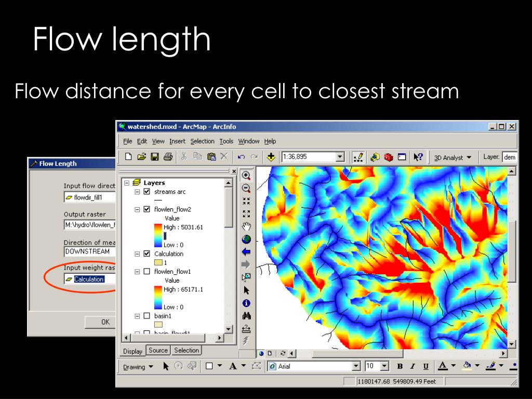Open the Insert menu

pyautogui.click(x=178, y=141)
